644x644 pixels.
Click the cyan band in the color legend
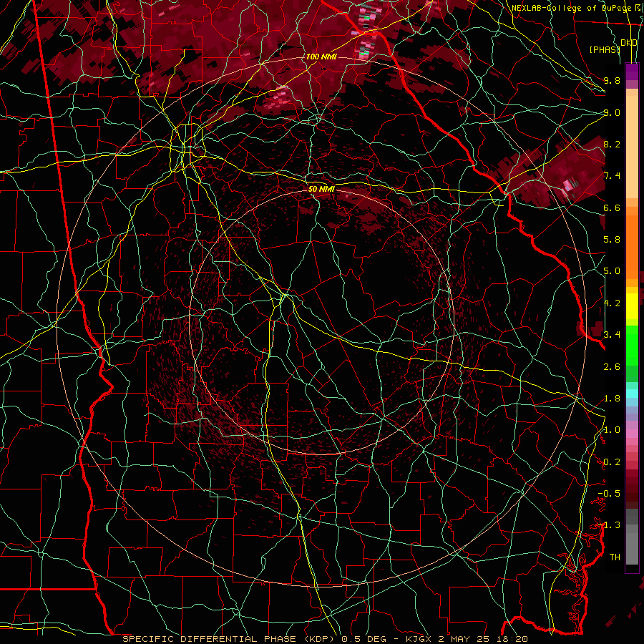point(632,393)
